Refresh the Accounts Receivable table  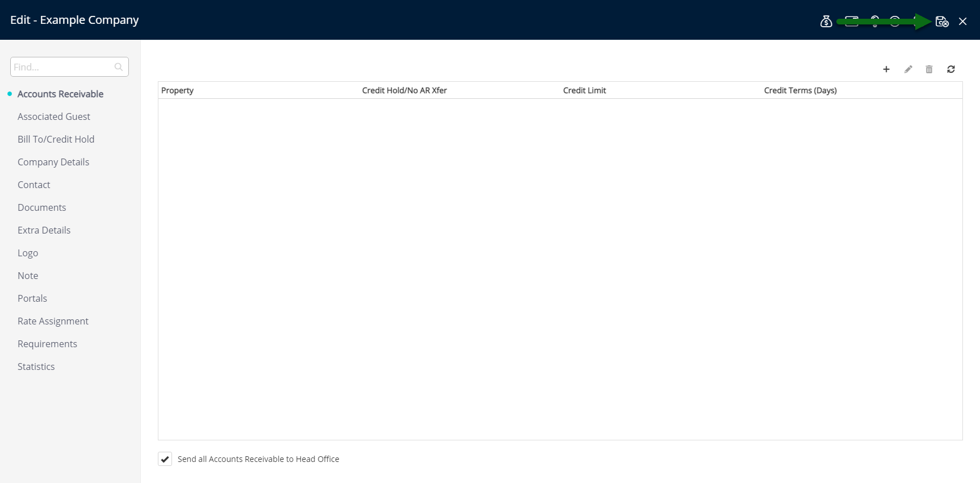950,69
